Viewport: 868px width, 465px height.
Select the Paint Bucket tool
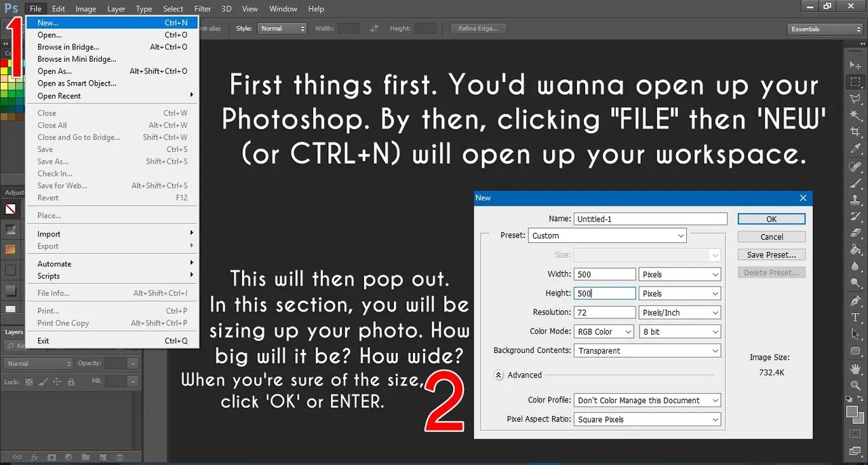855,250
